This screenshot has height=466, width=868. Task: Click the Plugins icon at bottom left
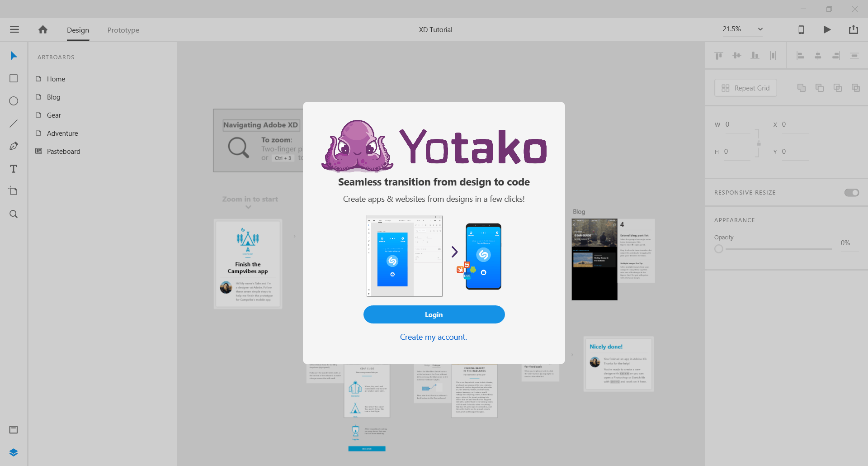[13, 429]
